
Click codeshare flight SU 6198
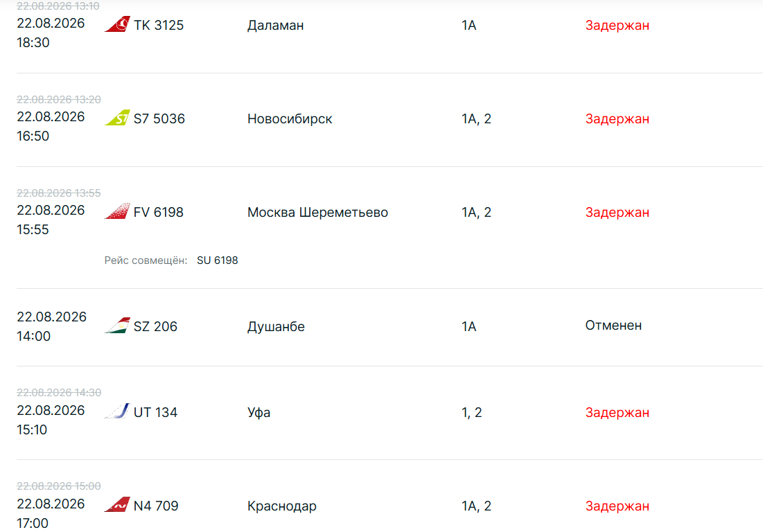pos(218,260)
